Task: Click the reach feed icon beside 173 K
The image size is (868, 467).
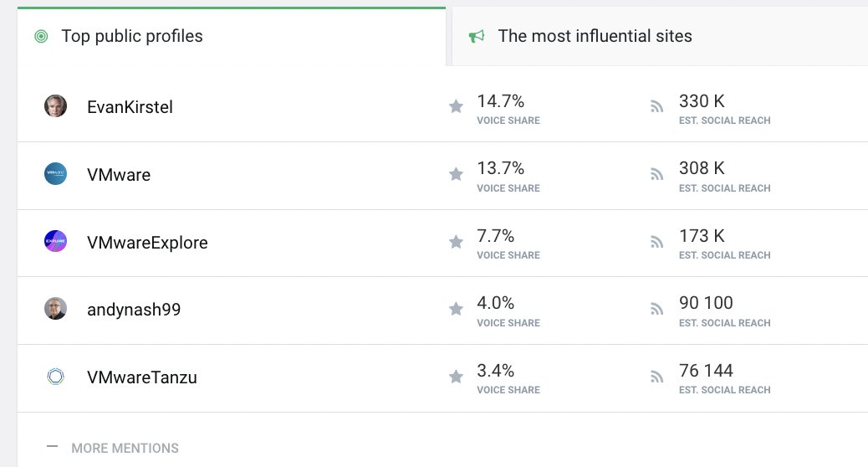Action: point(656,242)
